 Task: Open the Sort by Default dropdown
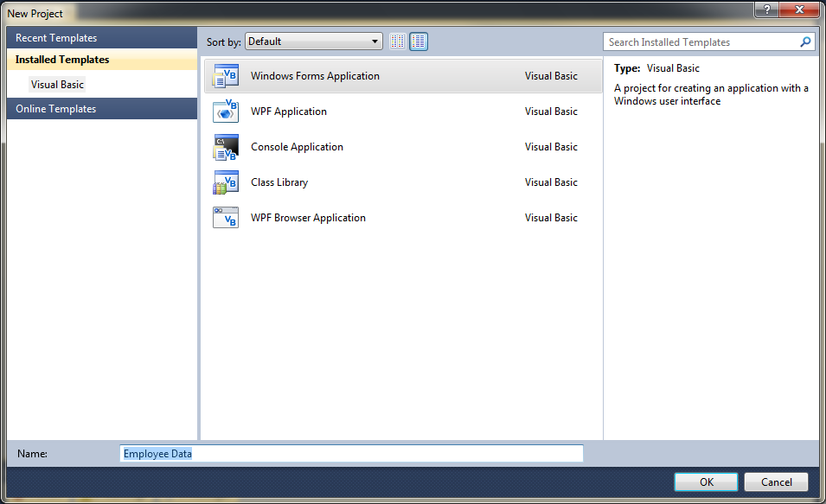[313, 41]
